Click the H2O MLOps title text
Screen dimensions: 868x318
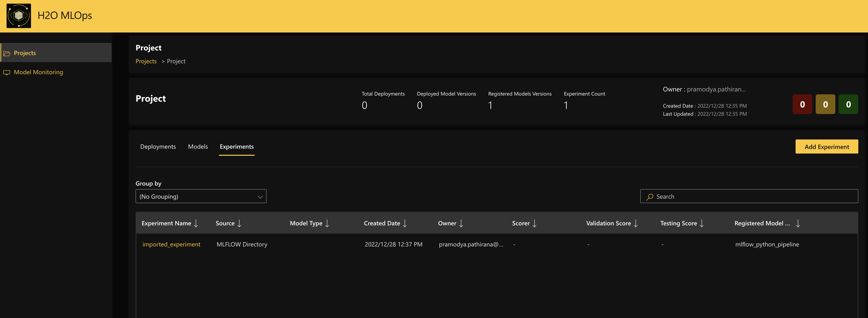tap(65, 16)
